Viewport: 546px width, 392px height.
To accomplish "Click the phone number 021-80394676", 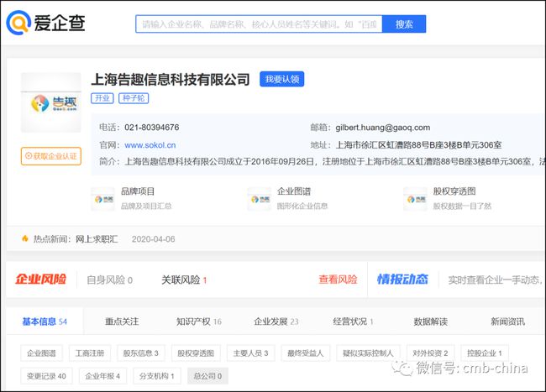I will point(151,128).
